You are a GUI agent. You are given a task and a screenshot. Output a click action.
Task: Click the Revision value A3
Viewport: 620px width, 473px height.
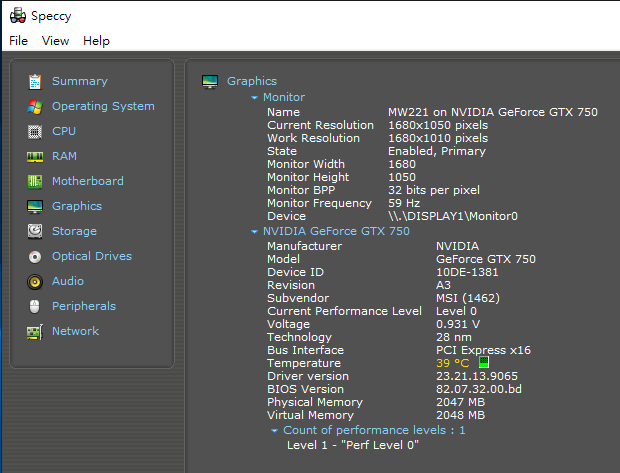click(x=443, y=285)
